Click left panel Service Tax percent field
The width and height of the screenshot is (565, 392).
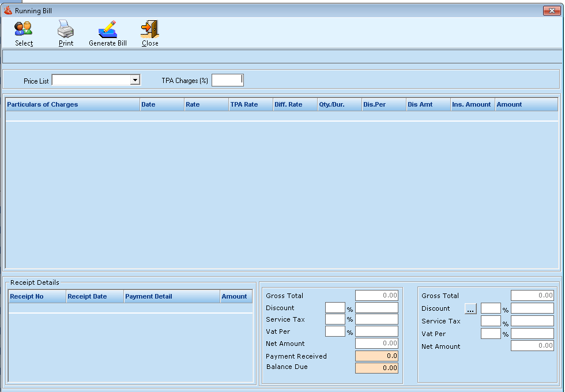[x=335, y=319]
